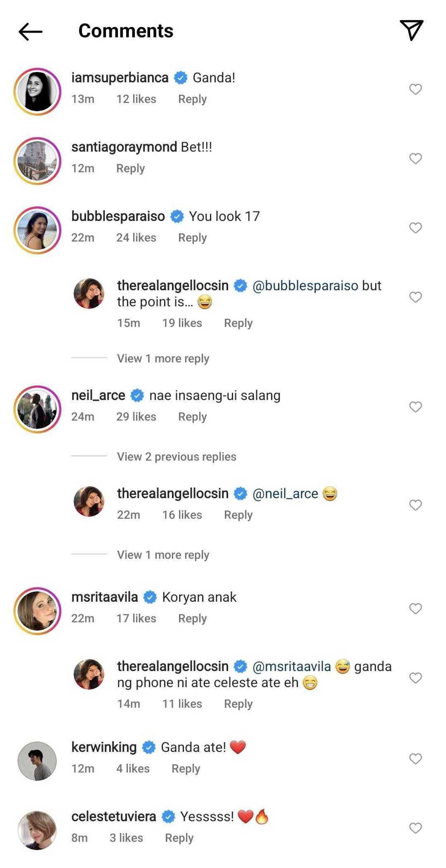View likes on neil_arce's comment

click(136, 417)
